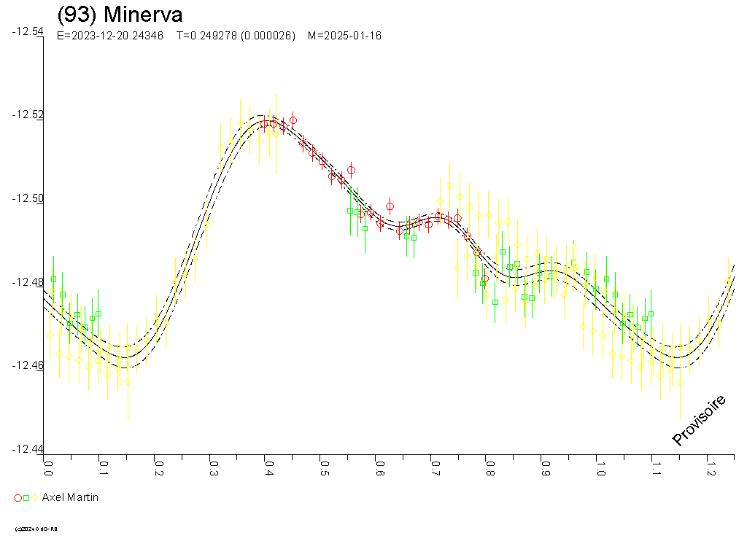This screenshot has width=747, height=560.
Task: Click the -12.44 y-axis label
Action: (x=28, y=449)
